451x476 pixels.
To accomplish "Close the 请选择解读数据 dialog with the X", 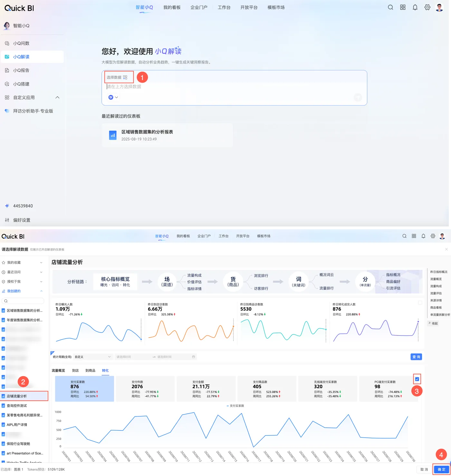I will [446, 249].
